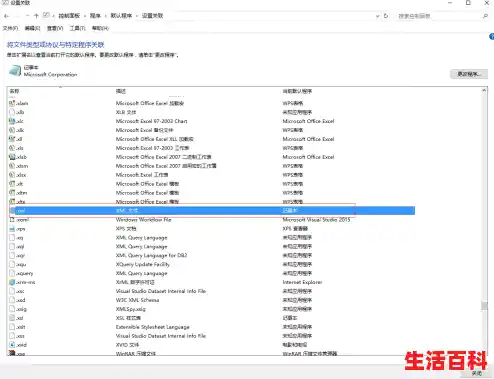Click the .xrm-ms license file globe icon
494x379 pixels.
tap(12, 282)
